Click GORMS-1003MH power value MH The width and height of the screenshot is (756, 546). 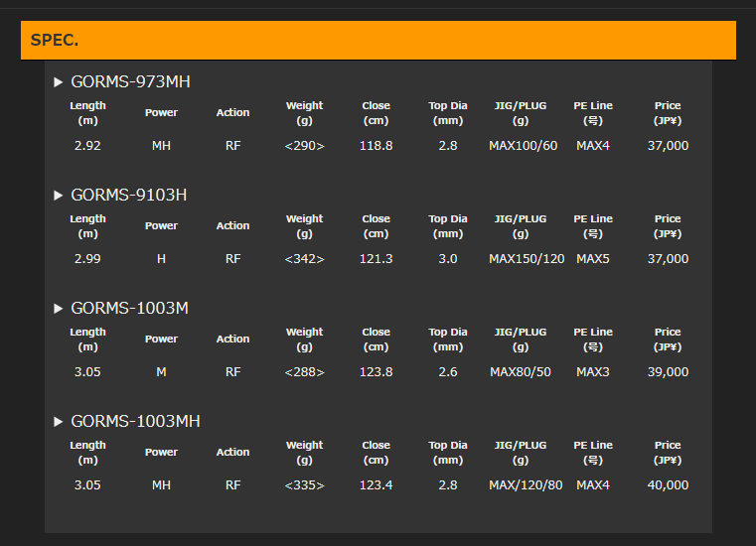(161, 485)
